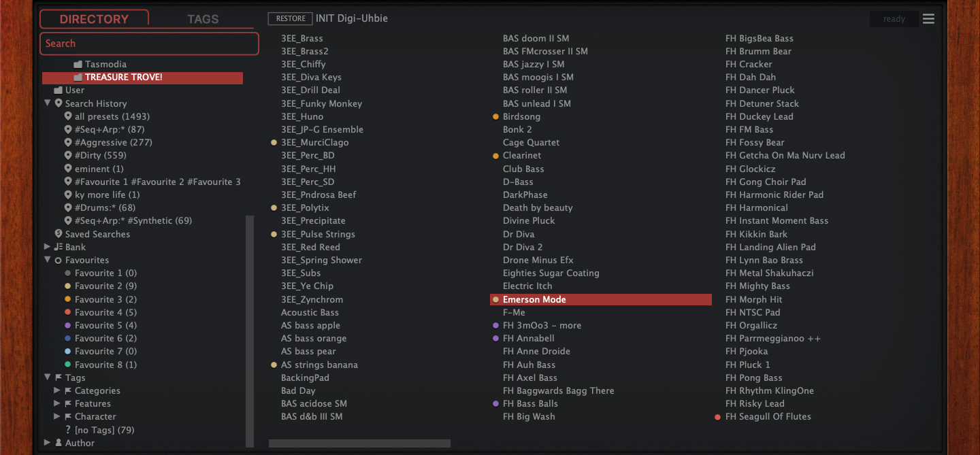Click the '#Dirty (559)' search pin icon
The width and height of the screenshot is (980, 455).
pyautogui.click(x=68, y=156)
